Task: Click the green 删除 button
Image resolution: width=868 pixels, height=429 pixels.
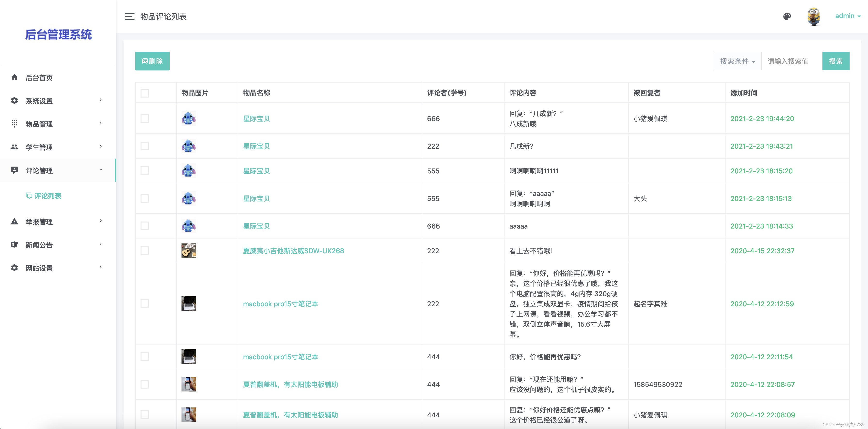Action: pyautogui.click(x=152, y=61)
